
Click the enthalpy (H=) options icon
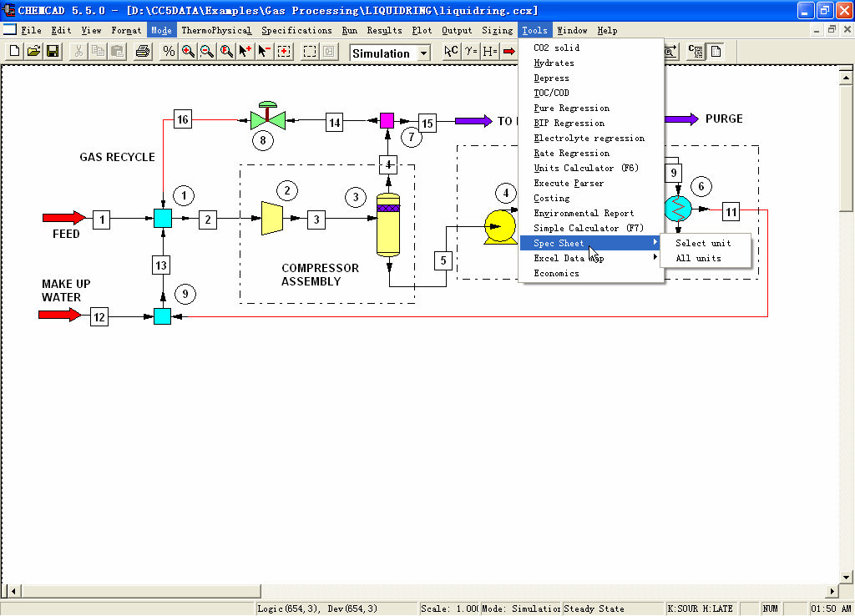[x=489, y=51]
